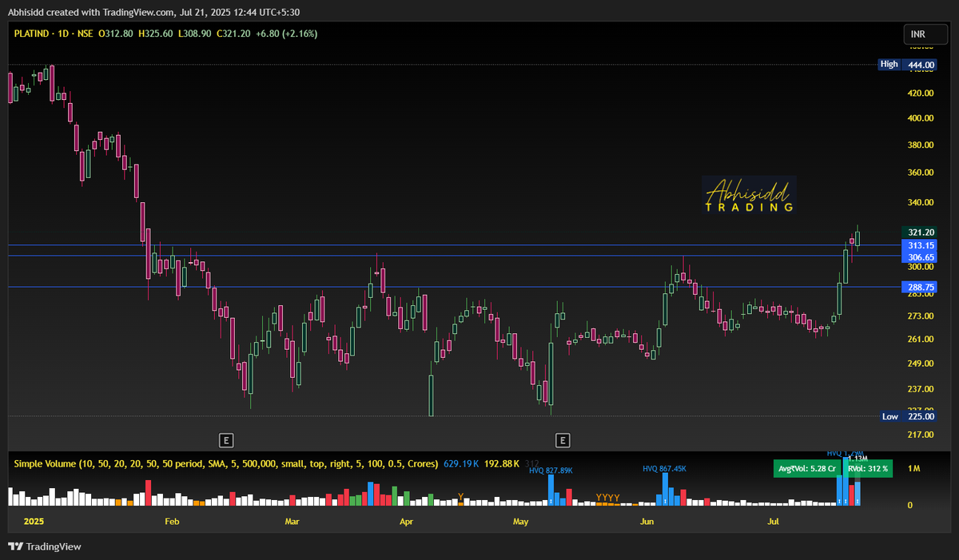
Task: Click the 261.00 price axis tick
Action: [x=921, y=340]
